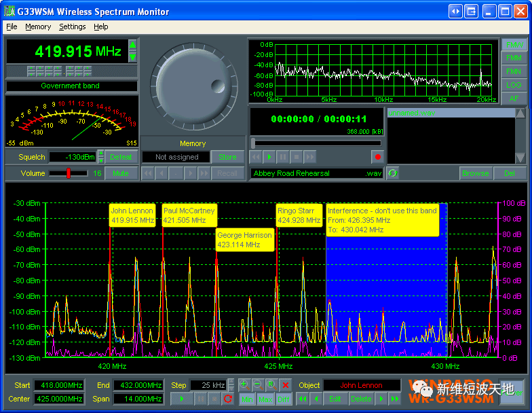Go to next marker object arrow

pyautogui.click(x=381, y=399)
